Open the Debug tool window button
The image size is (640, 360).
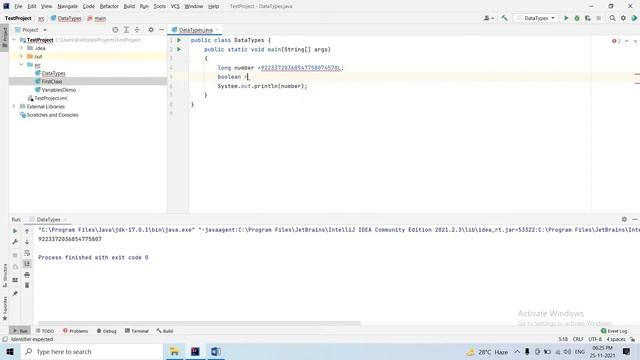coord(107,331)
